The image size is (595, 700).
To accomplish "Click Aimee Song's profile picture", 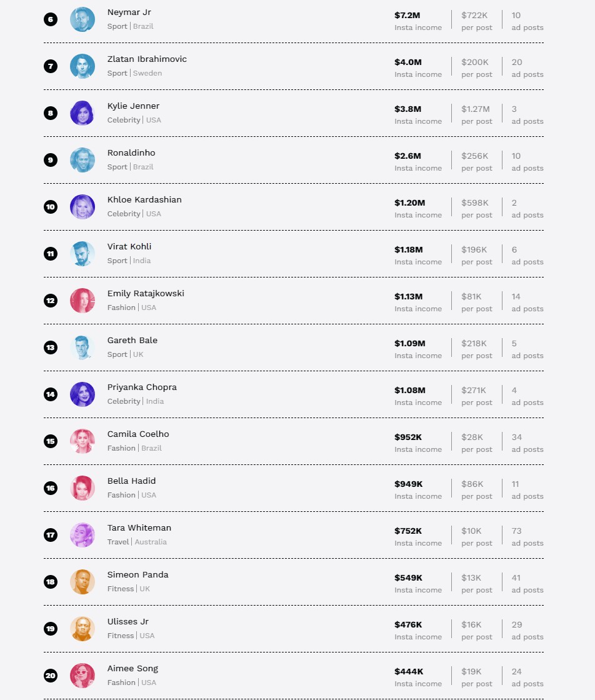I will (x=82, y=676).
